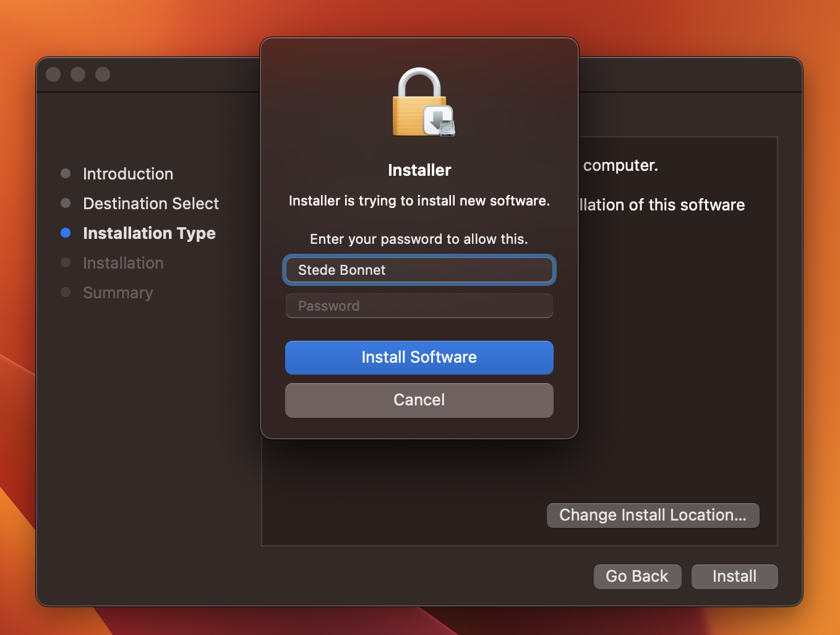840x635 pixels.
Task: Focus the Password input field
Action: 419,306
